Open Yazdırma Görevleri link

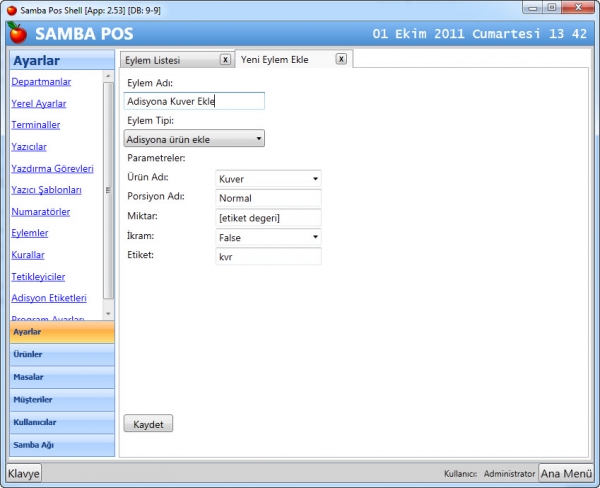52,168
